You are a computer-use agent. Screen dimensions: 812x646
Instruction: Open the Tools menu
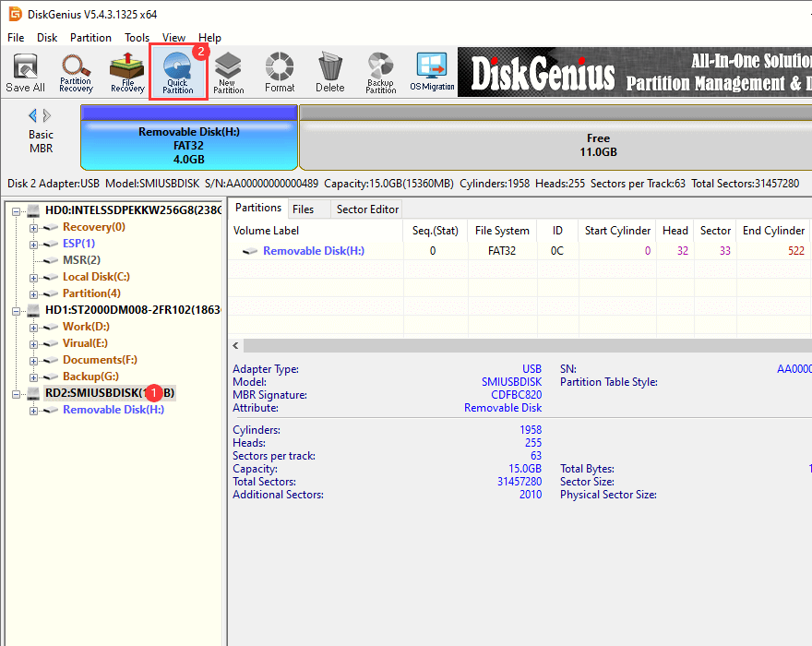pos(137,38)
